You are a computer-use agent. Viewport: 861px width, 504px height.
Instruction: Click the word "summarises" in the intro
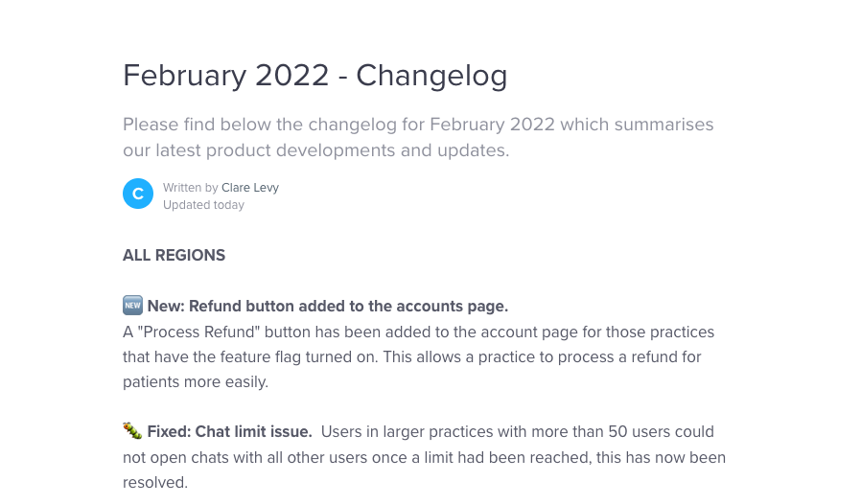click(x=663, y=125)
